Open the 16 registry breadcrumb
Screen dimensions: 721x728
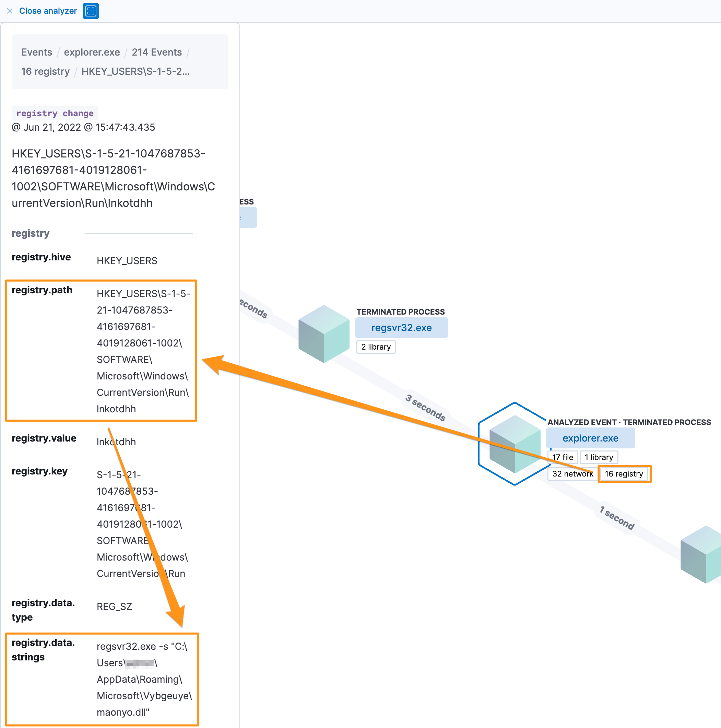coord(46,71)
